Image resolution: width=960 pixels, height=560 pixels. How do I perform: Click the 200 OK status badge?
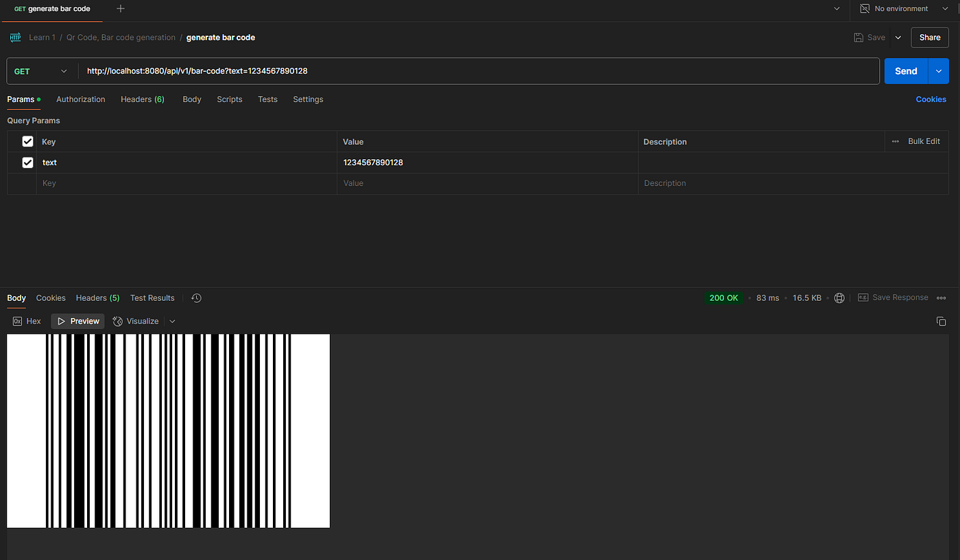[x=724, y=298]
